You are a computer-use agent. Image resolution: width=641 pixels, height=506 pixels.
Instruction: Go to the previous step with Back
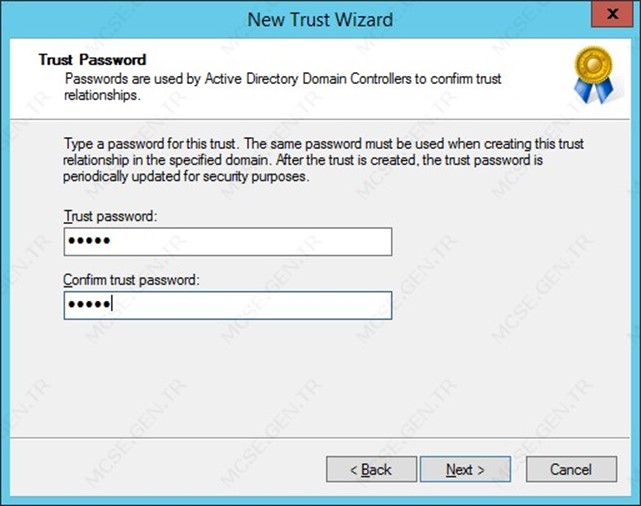point(371,469)
